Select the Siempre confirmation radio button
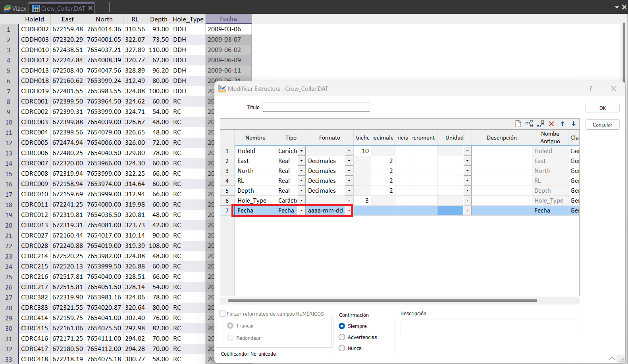Viewport: 628px width, 364px height. click(342, 326)
